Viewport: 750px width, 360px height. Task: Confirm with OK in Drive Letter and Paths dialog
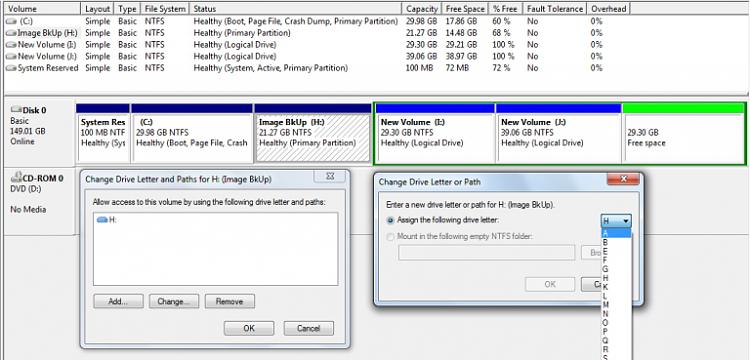click(249, 328)
